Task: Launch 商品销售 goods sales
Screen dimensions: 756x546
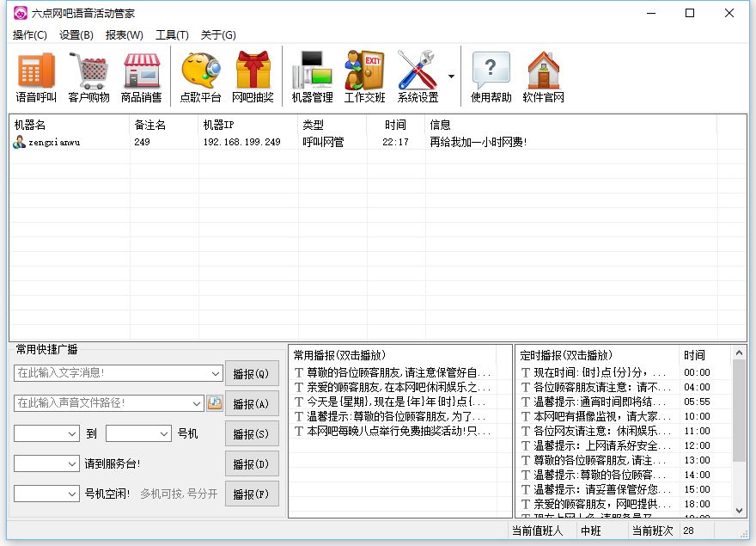Action: point(141,75)
